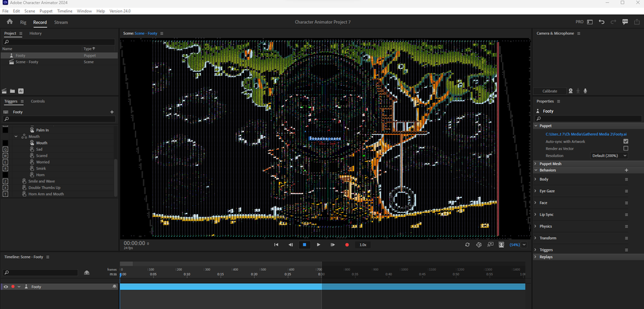The width and height of the screenshot is (644, 309).
Task: Enable Render as Vector checkbox
Action: (x=625, y=148)
